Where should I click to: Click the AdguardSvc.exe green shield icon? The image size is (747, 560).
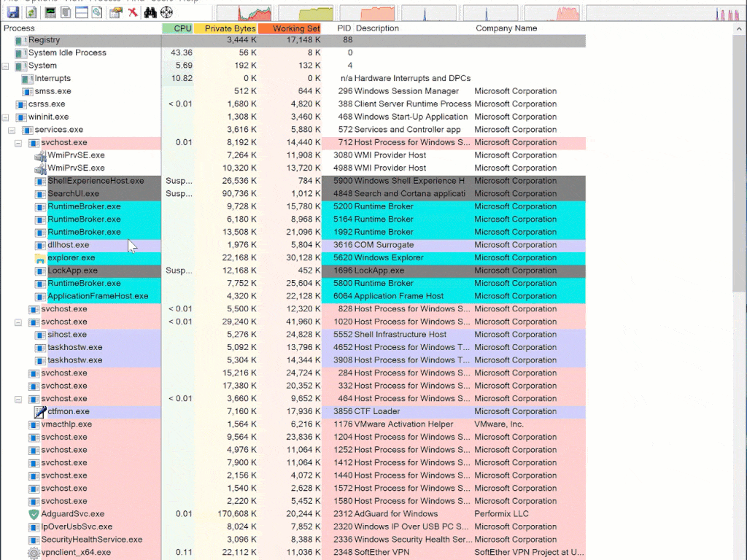(34, 514)
